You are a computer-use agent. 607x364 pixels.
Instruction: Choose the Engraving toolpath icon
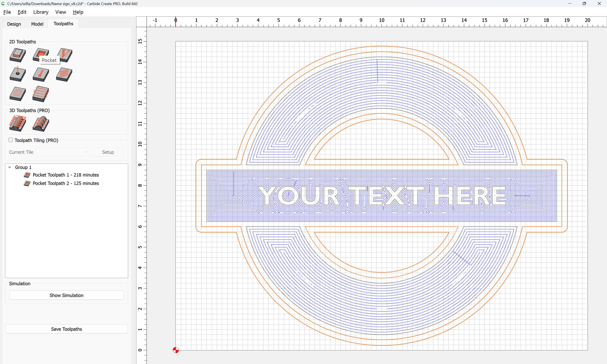(x=41, y=94)
